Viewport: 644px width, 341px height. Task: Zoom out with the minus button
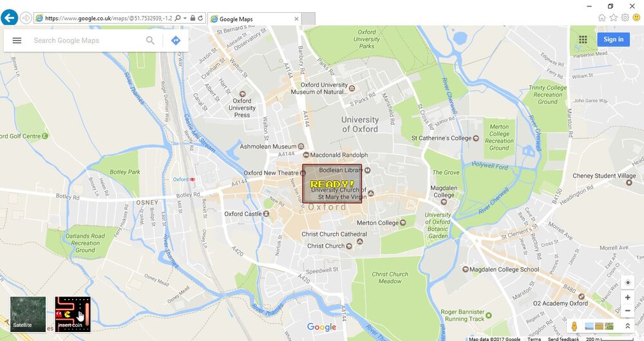point(627,311)
